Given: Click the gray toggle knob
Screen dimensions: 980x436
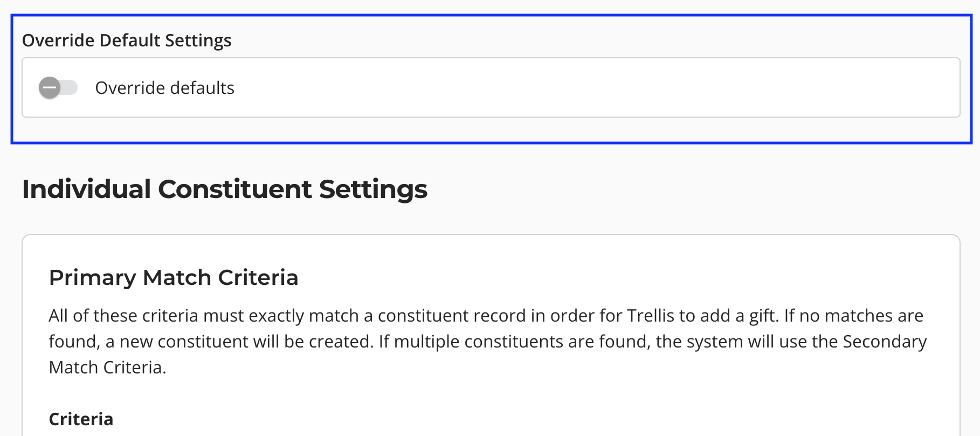Looking at the screenshot, I should pyautogui.click(x=50, y=87).
